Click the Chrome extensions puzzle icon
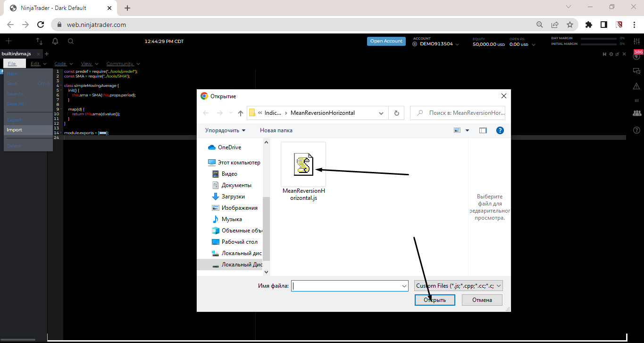The image size is (644, 343). tap(588, 25)
